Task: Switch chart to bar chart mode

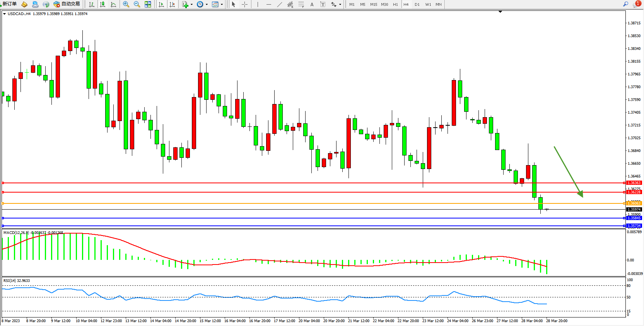Action: pos(92,4)
